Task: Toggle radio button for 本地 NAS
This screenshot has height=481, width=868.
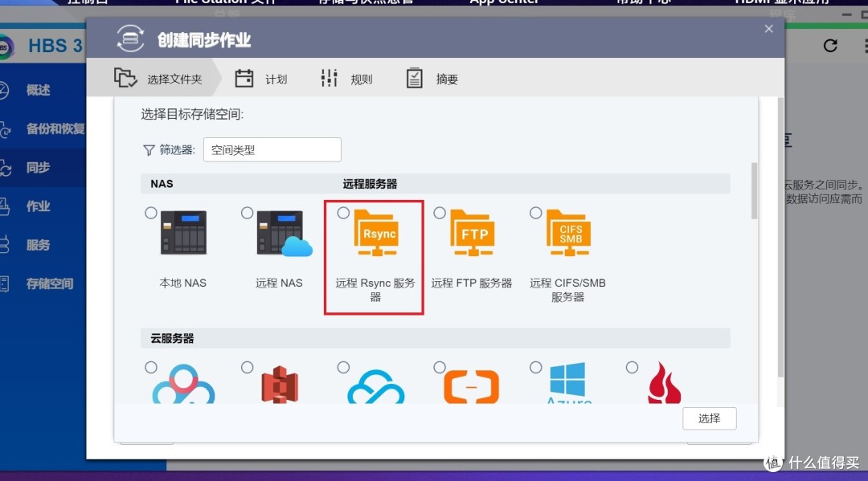Action: point(150,213)
